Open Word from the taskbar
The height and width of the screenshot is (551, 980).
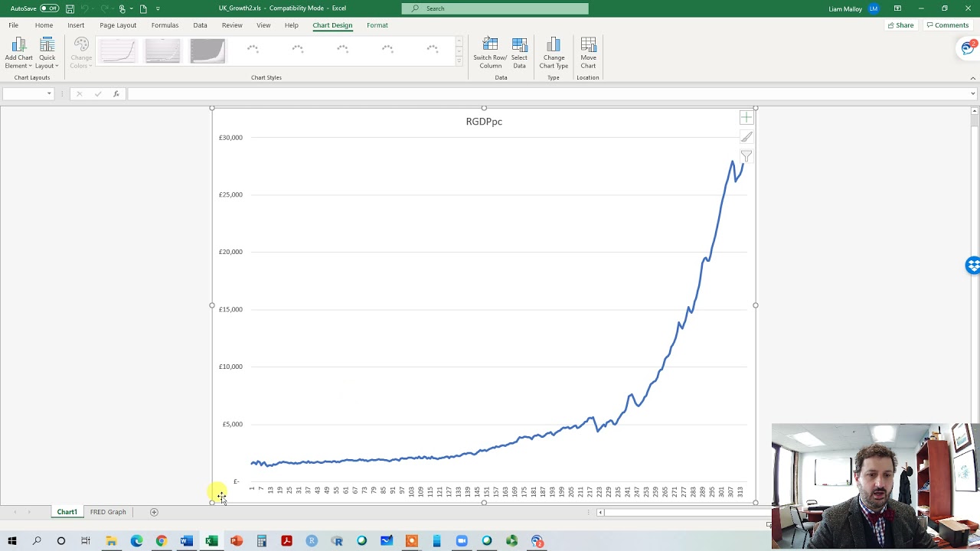[x=186, y=541]
